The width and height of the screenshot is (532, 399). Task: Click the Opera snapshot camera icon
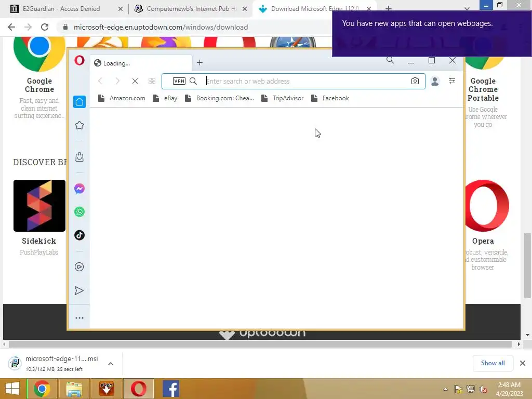click(415, 81)
